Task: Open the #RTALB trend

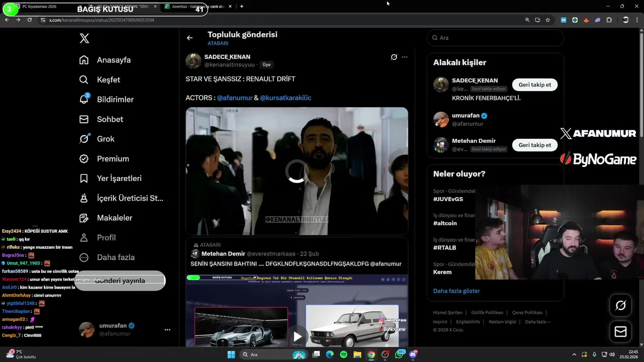Action: click(445, 247)
